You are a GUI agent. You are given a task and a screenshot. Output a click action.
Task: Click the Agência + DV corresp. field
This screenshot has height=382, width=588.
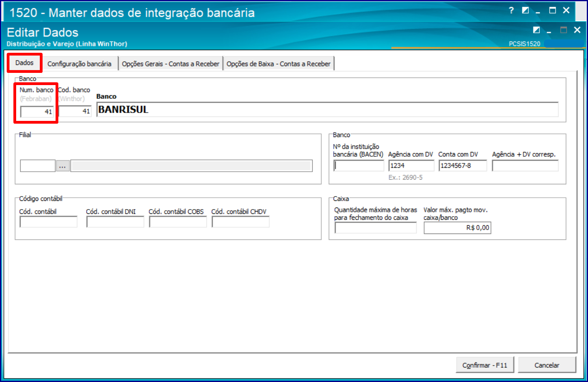525,165
